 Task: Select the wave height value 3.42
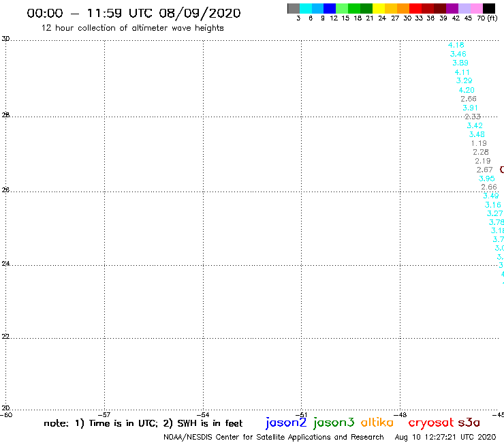[x=475, y=125]
